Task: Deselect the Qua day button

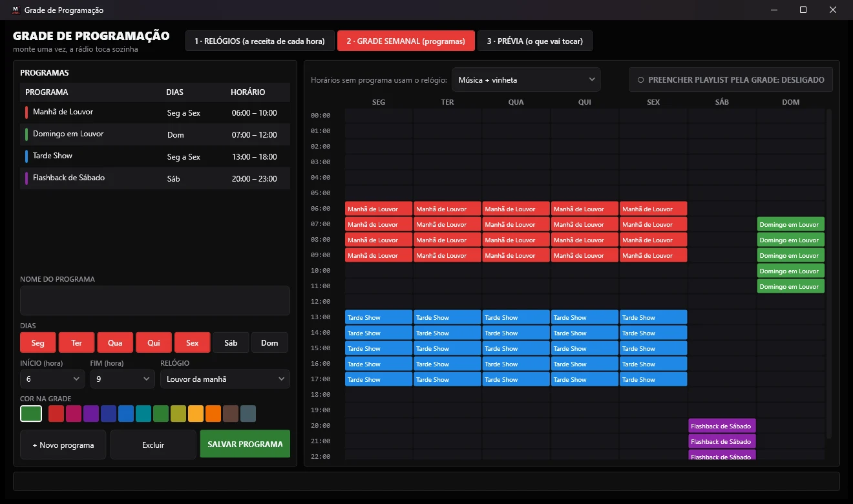Action: 115,342
